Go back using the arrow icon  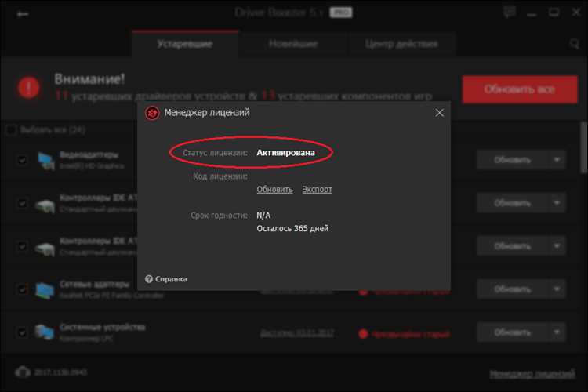pyautogui.click(x=23, y=14)
